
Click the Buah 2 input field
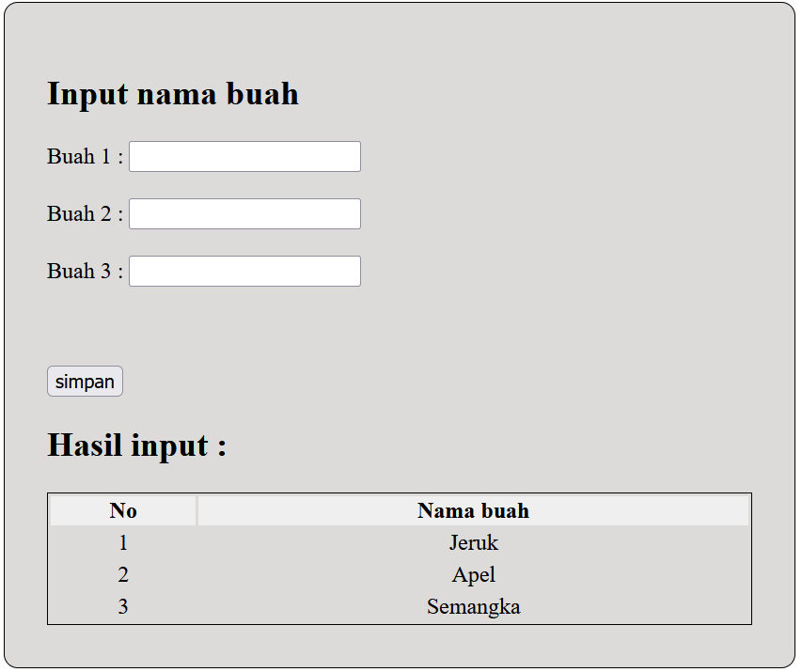pos(244,213)
